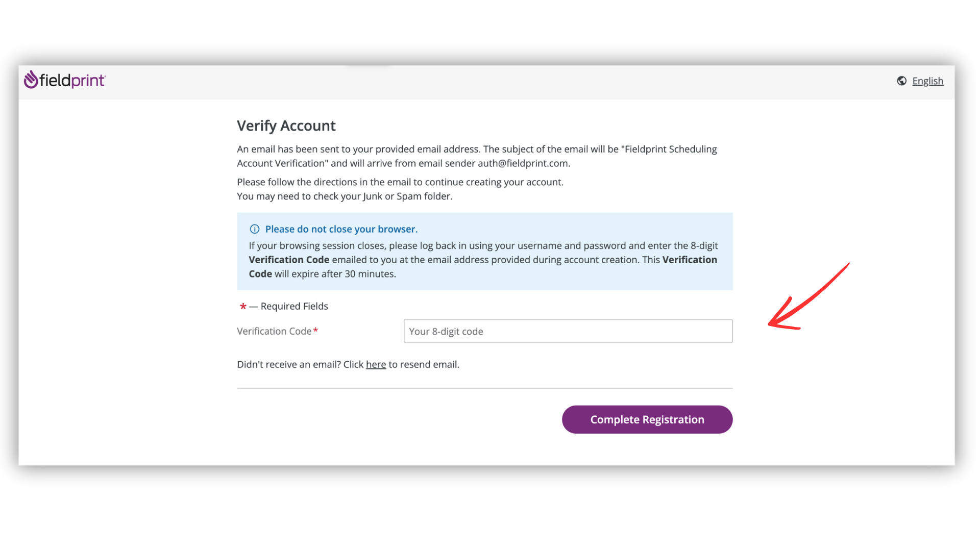Open the English language selector

927,81
